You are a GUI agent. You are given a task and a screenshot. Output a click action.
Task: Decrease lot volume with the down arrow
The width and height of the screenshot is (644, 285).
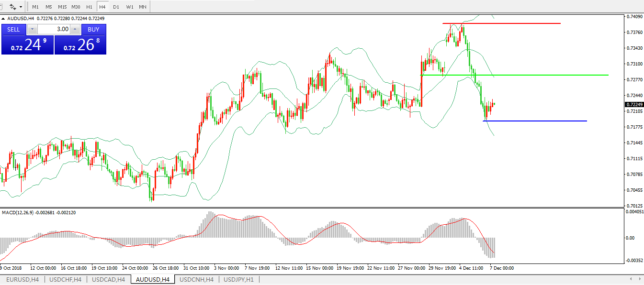tap(32, 29)
